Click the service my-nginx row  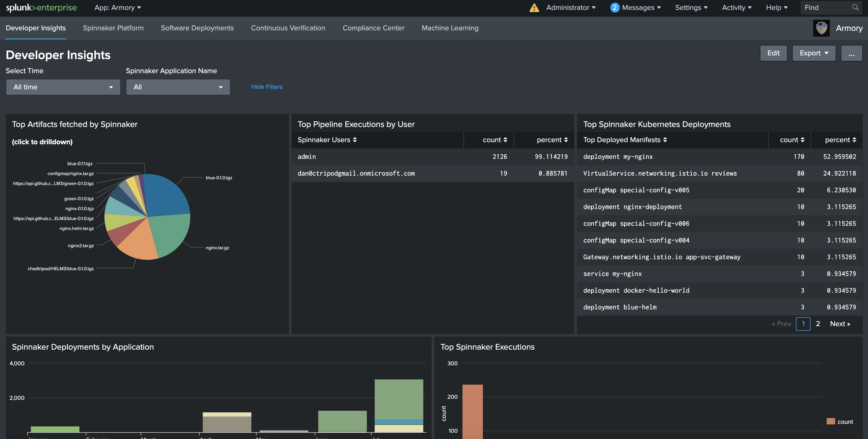[x=719, y=274]
